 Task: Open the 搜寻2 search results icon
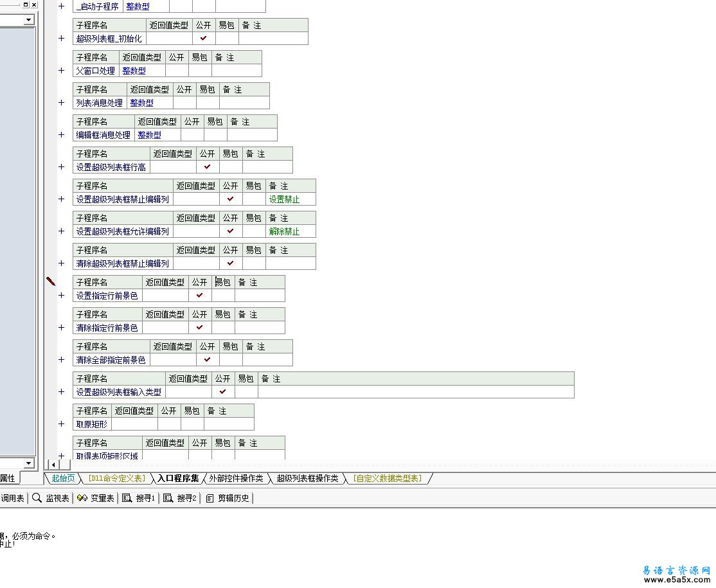pos(168,498)
